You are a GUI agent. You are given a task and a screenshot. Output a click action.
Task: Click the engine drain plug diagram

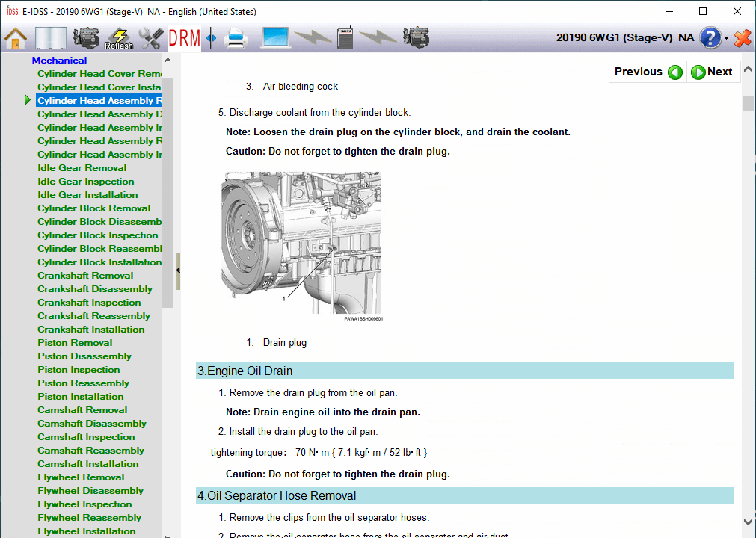pyautogui.click(x=301, y=243)
